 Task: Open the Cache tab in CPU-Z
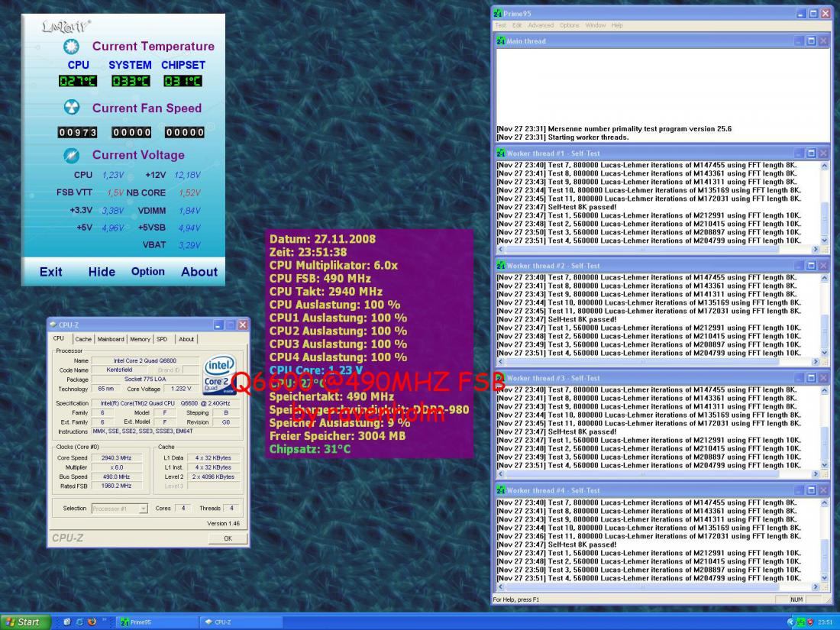click(83, 339)
